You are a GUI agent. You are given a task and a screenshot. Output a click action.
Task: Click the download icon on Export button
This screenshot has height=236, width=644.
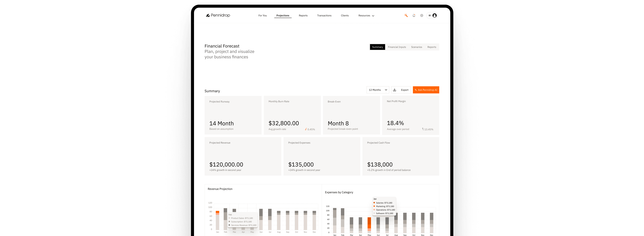click(394, 90)
